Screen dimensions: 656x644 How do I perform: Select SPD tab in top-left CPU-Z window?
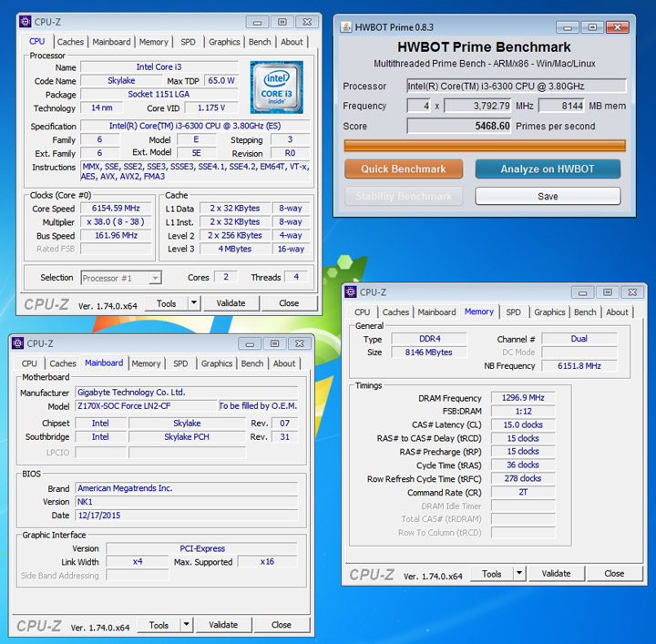click(x=188, y=42)
